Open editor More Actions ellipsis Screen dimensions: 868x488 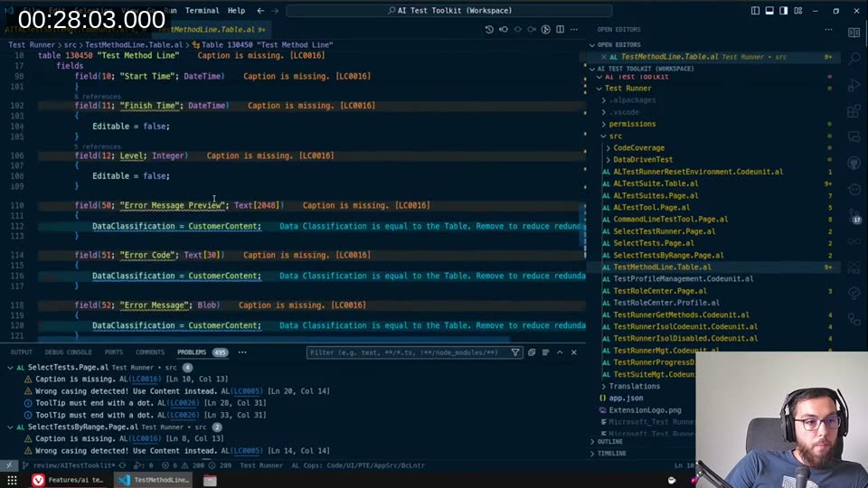click(575, 29)
